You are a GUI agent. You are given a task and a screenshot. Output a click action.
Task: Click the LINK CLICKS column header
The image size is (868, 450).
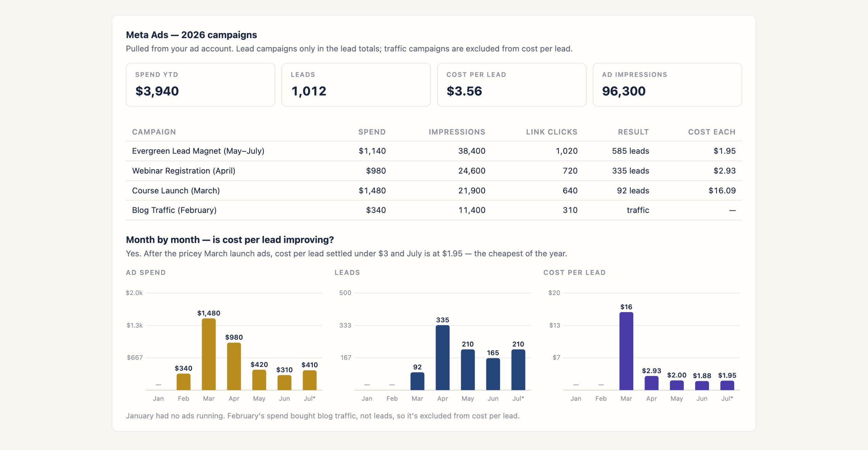click(x=552, y=132)
